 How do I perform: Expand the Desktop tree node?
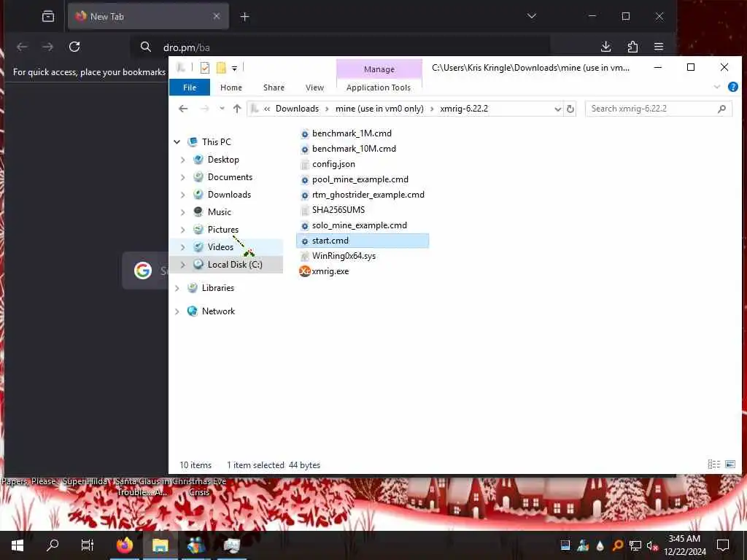pyautogui.click(x=183, y=160)
